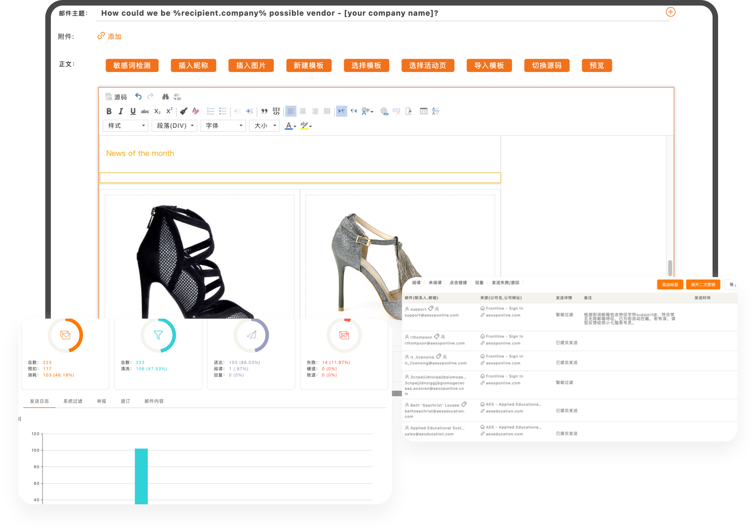
Task: Open the text color picker
Action: [x=290, y=126]
